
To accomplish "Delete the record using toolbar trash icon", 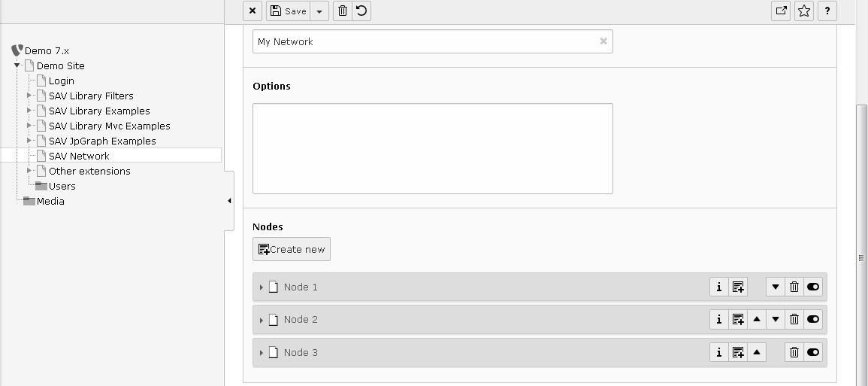I will coord(343,11).
